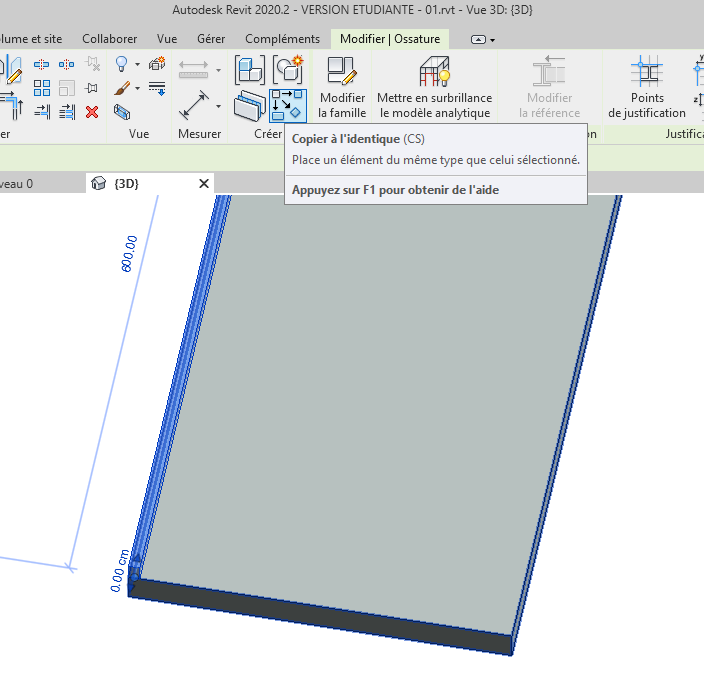Click the greyed-out Scale tool
The image size is (704, 695).
pos(66,88)
